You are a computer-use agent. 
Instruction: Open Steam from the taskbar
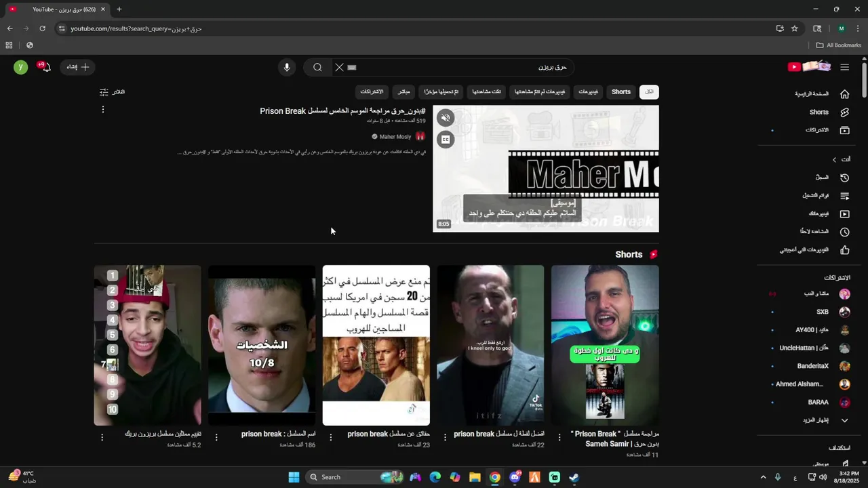[x=574, y=477]
